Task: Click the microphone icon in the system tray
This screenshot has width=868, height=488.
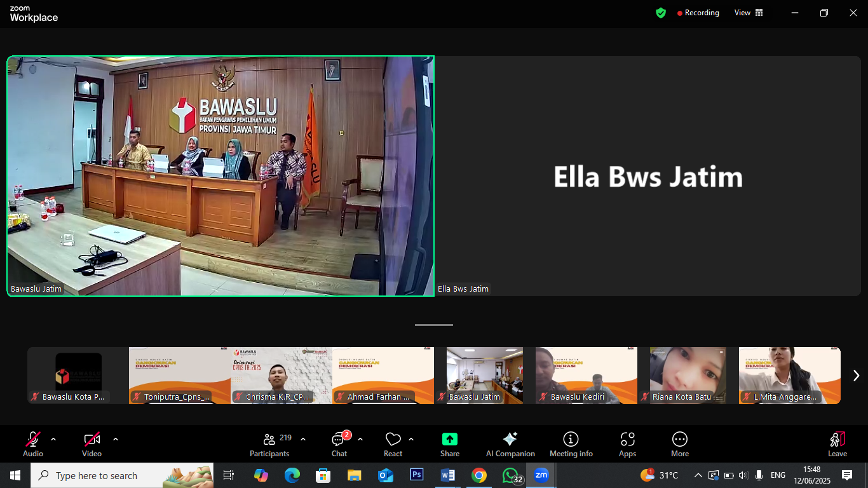Action: click(x=759, y=475)
